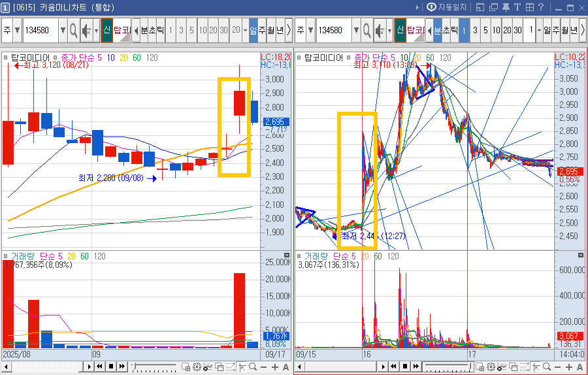The width and height of the screenshot is (588, 375).
Task: Click the A auto-fit icon on left chart
Action: click(x=286, y=367)
